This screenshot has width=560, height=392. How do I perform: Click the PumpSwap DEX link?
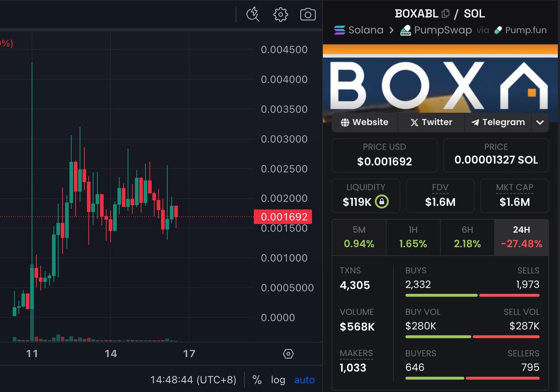pos(436,30)
